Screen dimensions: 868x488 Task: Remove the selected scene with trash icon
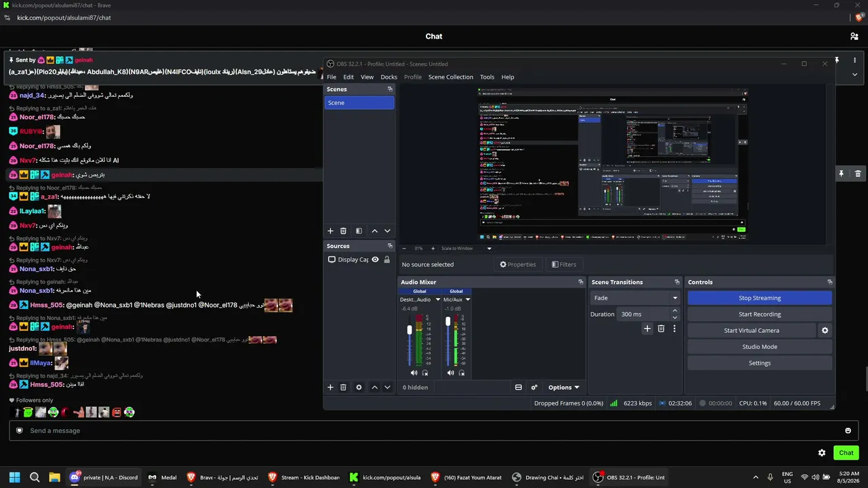[x=343, y=231]
